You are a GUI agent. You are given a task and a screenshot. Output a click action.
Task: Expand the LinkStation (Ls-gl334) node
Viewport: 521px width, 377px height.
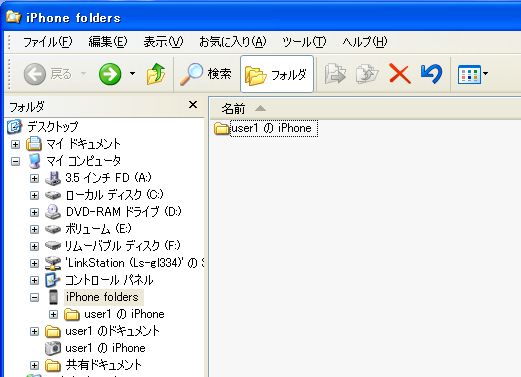[x=34, y=263]
